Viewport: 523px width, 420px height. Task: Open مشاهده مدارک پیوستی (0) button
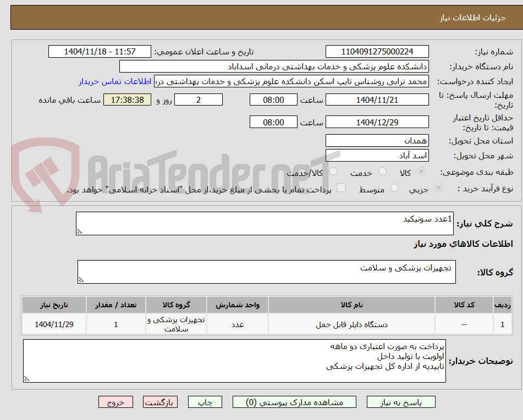coord(294,402)
